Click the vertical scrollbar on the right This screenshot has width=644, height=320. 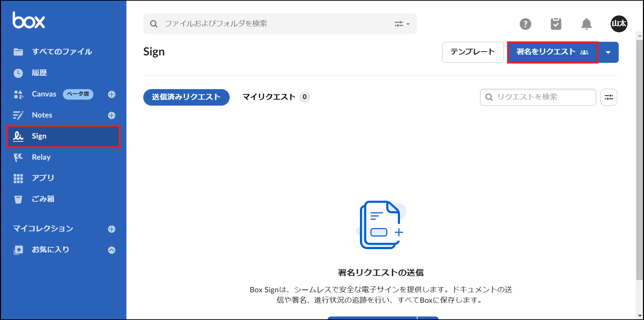coord(639,158)
